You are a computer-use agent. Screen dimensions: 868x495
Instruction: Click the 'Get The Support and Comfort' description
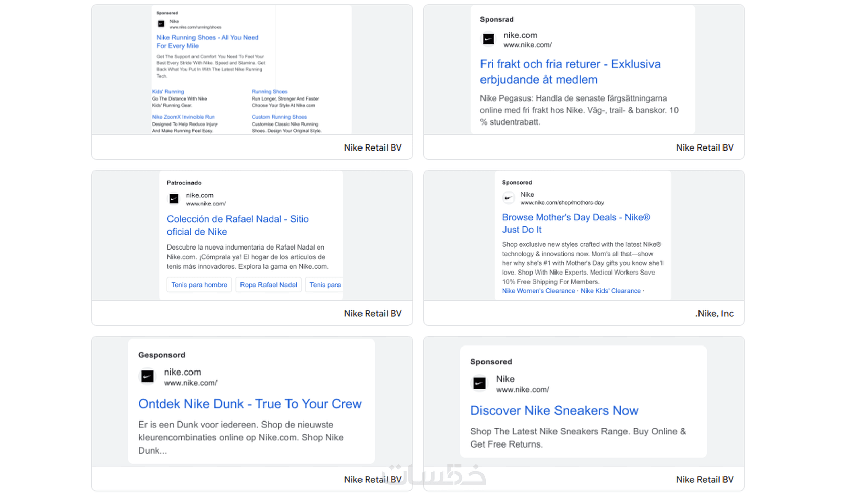(210, 66)
